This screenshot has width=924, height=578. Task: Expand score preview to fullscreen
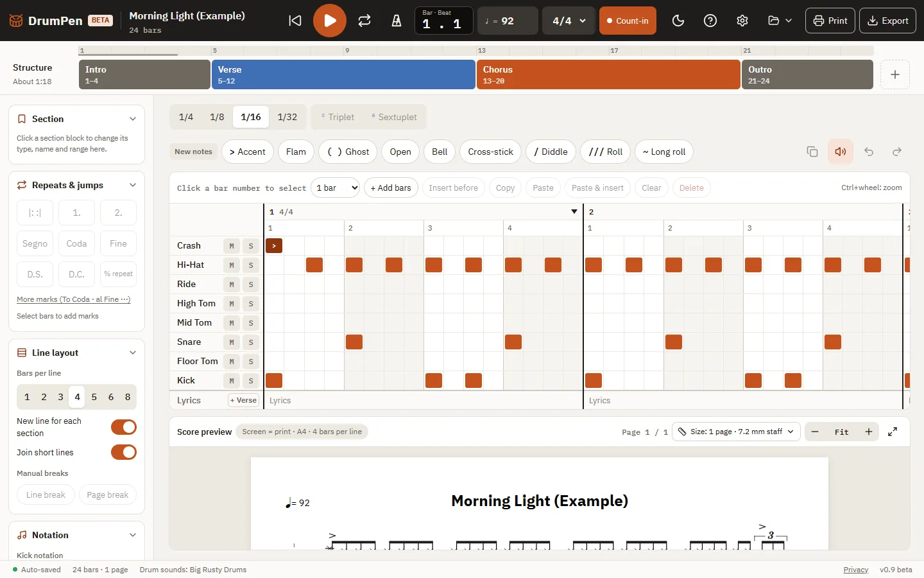(x=893, y=432)
